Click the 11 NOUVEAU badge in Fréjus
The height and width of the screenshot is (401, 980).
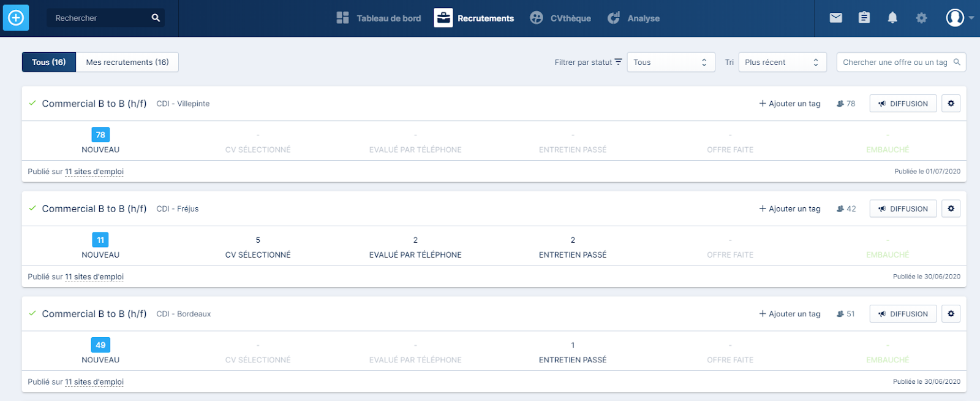(100, 240)
